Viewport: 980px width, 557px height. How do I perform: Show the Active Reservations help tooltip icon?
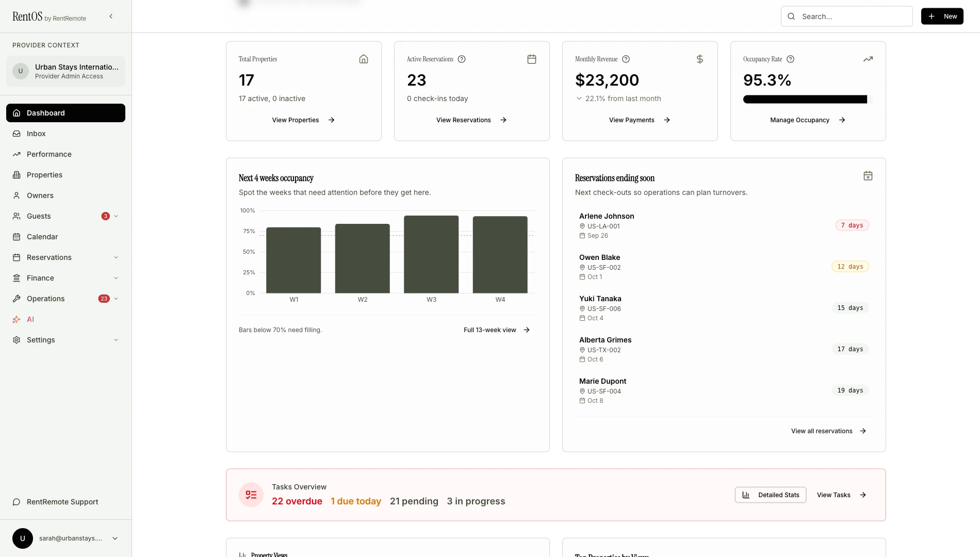tap(462, 59)
